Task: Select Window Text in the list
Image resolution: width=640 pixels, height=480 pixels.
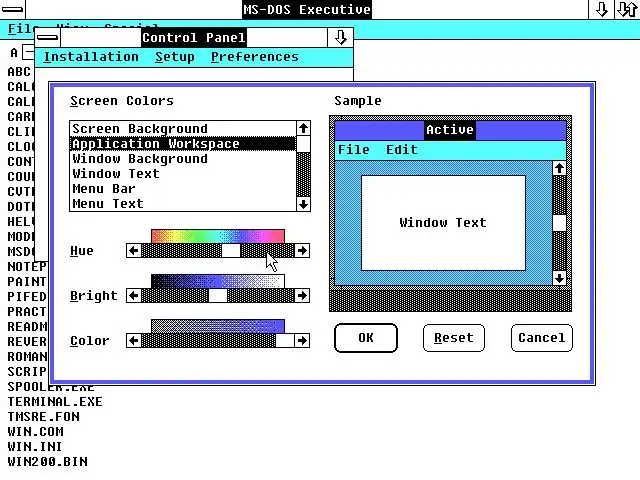Action: pos(183,174)
